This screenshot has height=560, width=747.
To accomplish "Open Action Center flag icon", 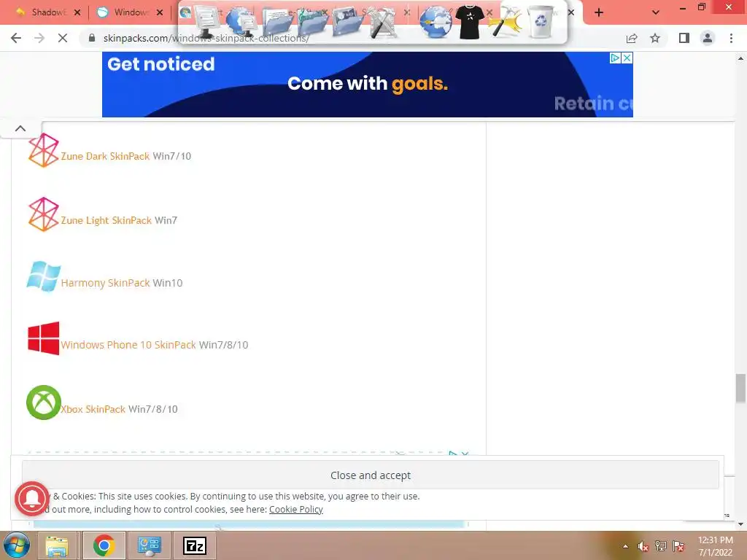I will [x=678, y=546].
